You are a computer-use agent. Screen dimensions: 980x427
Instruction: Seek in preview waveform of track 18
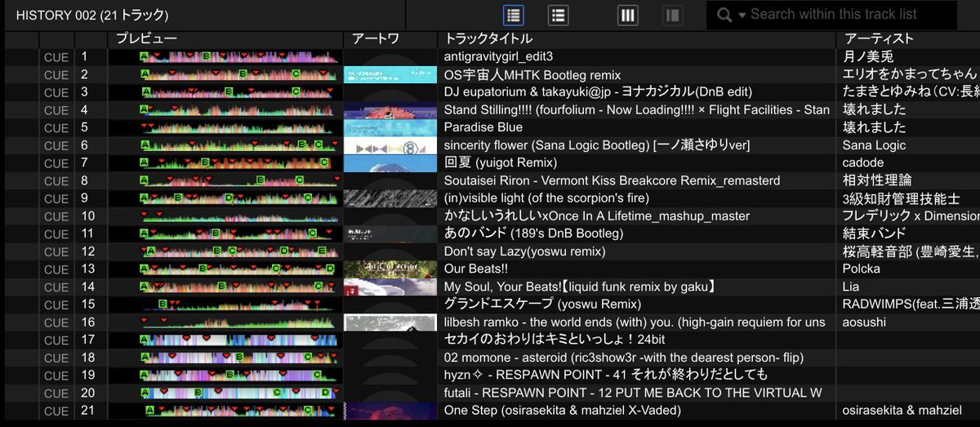click(x=238, y=358)
